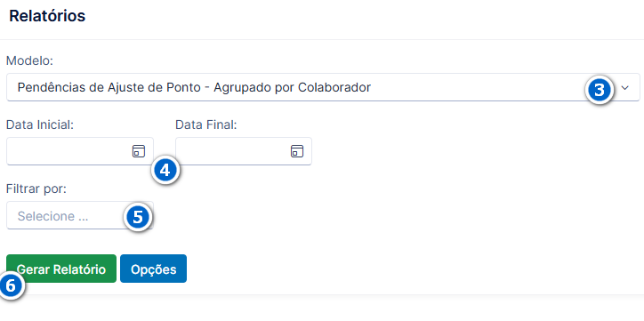This screenshot has height=321, width=644.
Task: Open the blue Opções button
Action: 153,269
